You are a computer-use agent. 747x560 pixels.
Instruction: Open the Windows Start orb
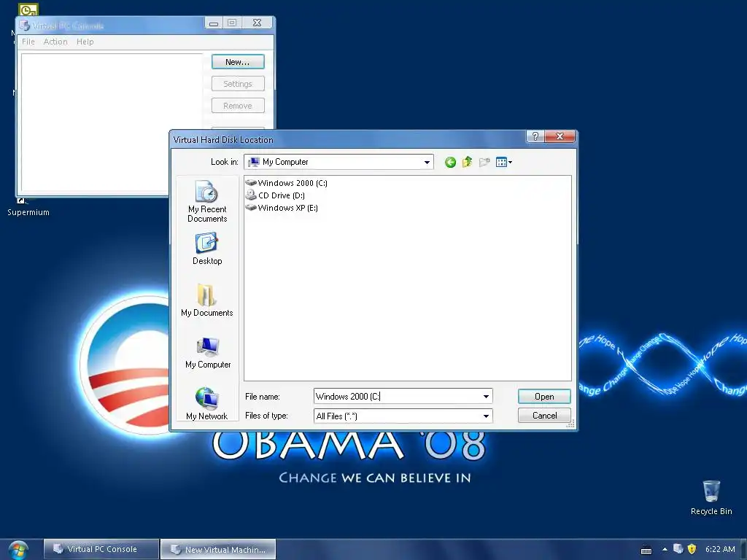click(18, 550)
